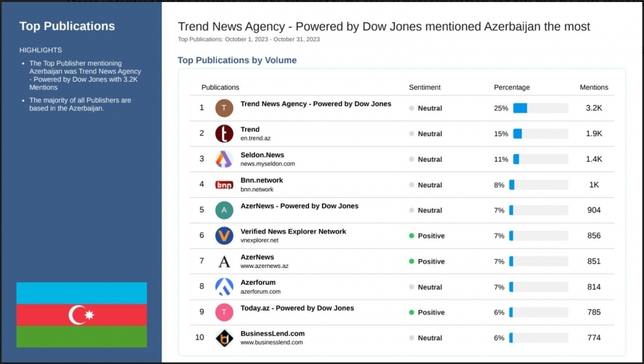The width and height of the screenshot is (644, 364).
Task: Select the Today.az pink T avatar
Action: click(224, 312)
